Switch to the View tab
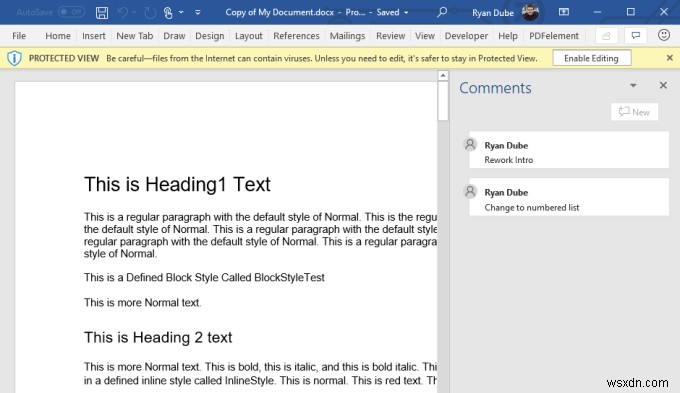The width and height of the screenshot is (680, 393). pos(425,36)
